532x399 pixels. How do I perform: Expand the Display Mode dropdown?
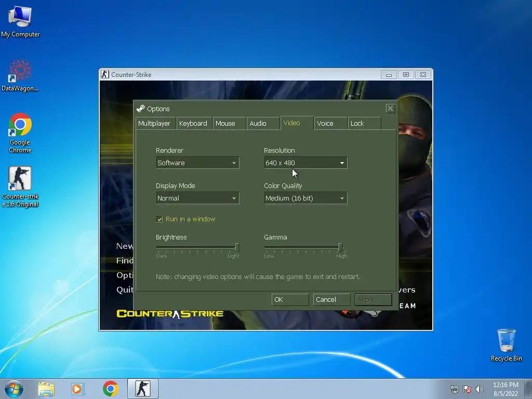(197, 198)
